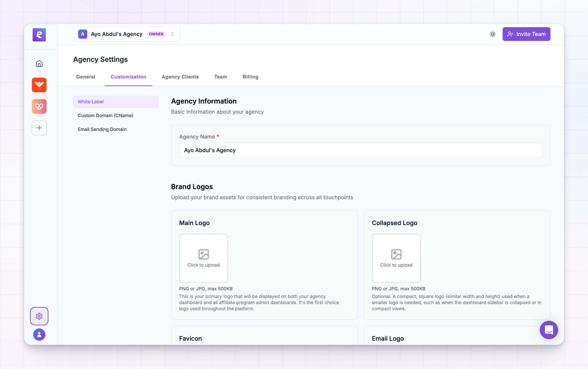This screenshot has width=588, height=369.
Task: Click 'PNG or JPG, max 500KB' under Main Logo
Action: pyautogui.click(x=206, y=289)
